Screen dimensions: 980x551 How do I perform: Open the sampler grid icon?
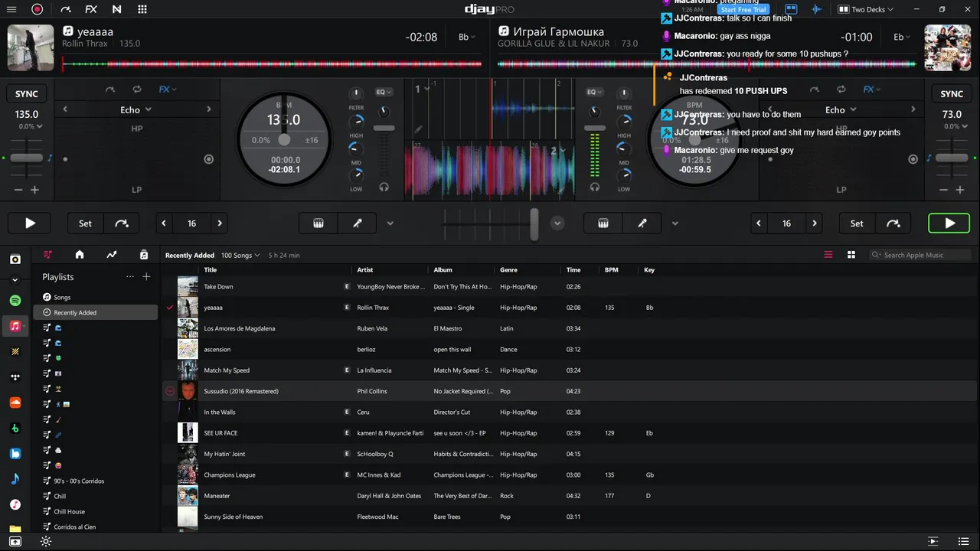click(x=142, y=9)
